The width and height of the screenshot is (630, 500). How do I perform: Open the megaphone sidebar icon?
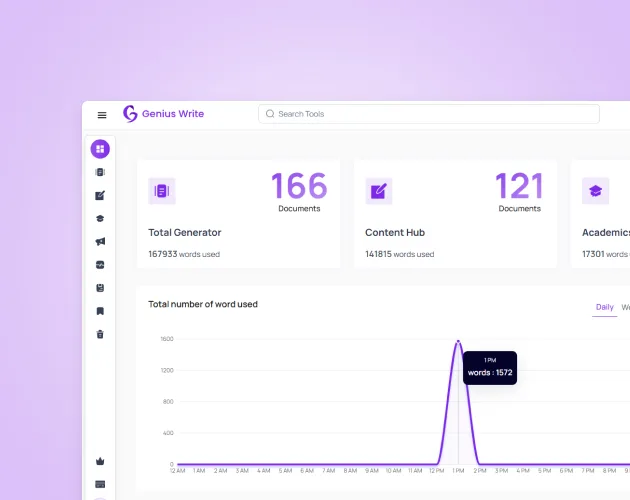[100, 242]
